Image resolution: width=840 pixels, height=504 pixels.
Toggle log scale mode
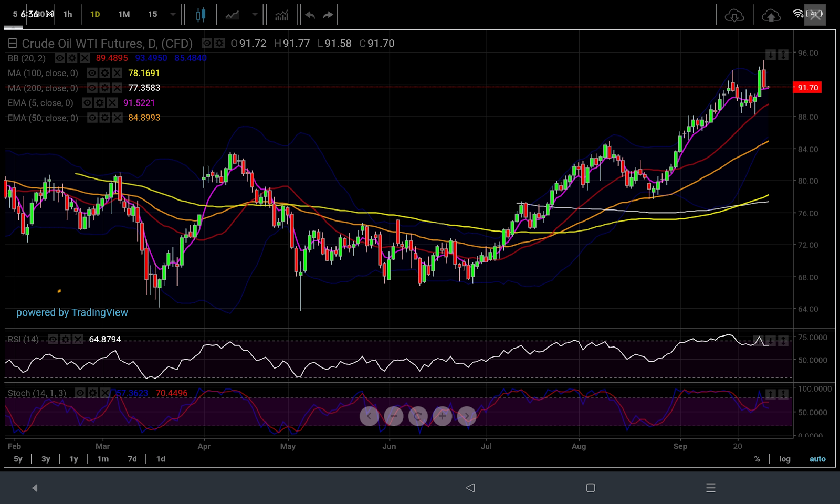click(x=784, y=459)
